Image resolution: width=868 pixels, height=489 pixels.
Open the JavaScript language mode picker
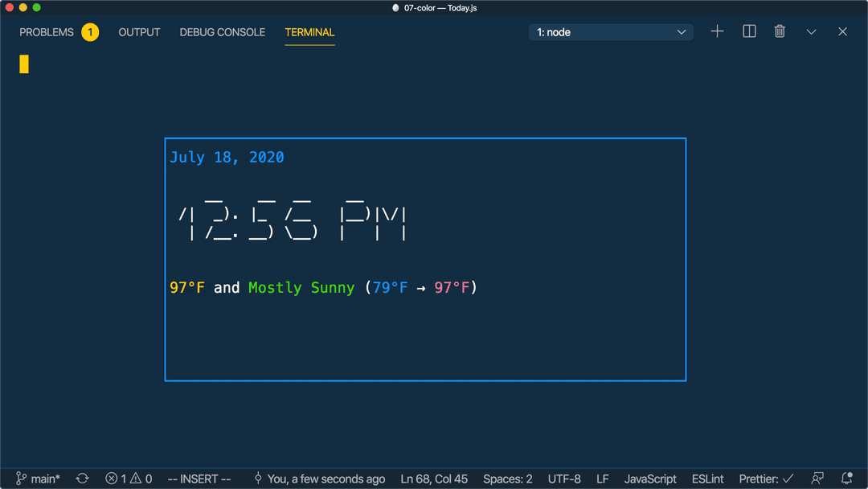[x=649, y=478]
